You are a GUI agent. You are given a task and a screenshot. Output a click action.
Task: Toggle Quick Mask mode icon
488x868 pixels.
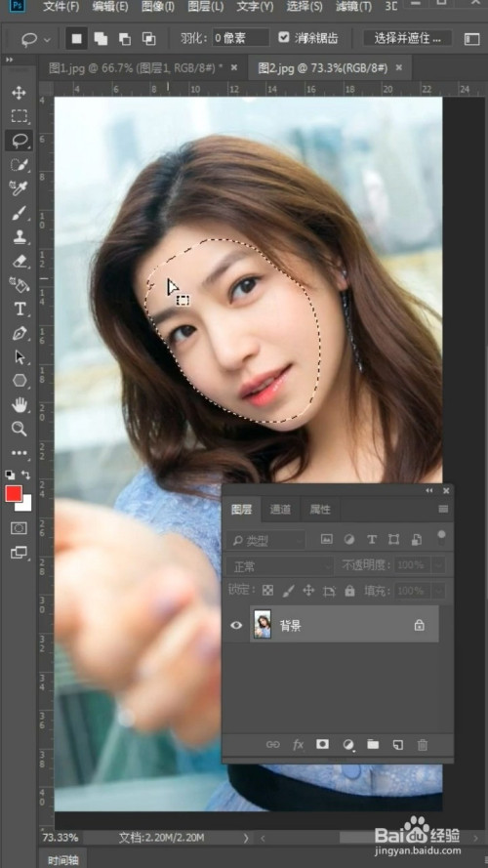coord(19,528)
